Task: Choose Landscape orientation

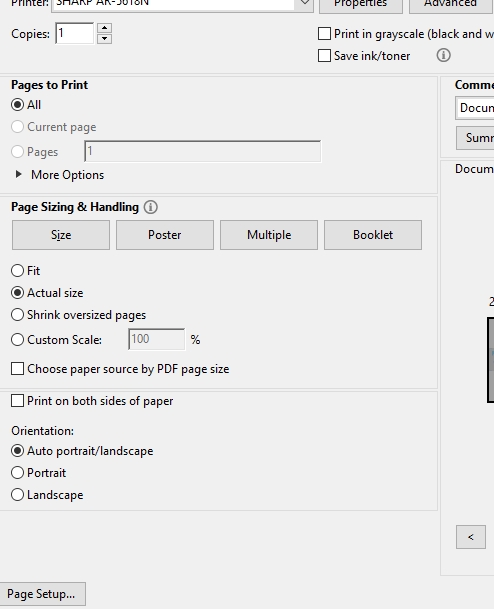Action: point(17,495)
